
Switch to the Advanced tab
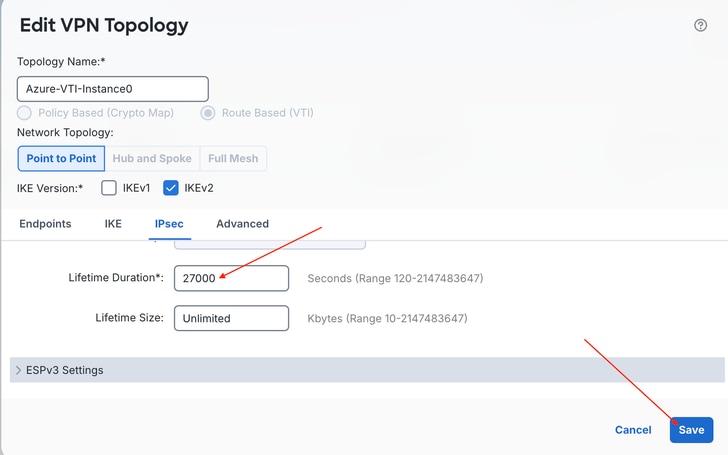click(242, 224)
